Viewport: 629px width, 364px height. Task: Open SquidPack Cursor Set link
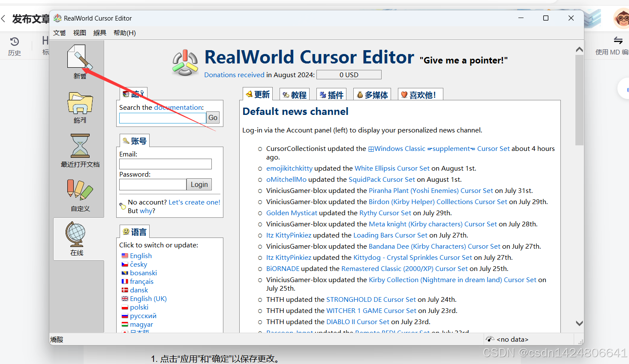(x=382, y=179)
